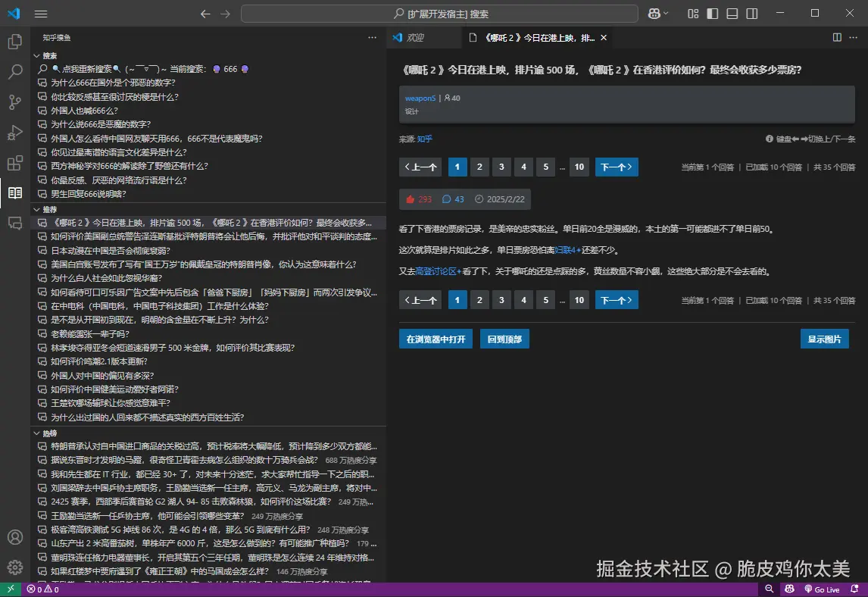The image size is (868, 597).
Task: Click the search input showing 666
Action: (151, 68)
